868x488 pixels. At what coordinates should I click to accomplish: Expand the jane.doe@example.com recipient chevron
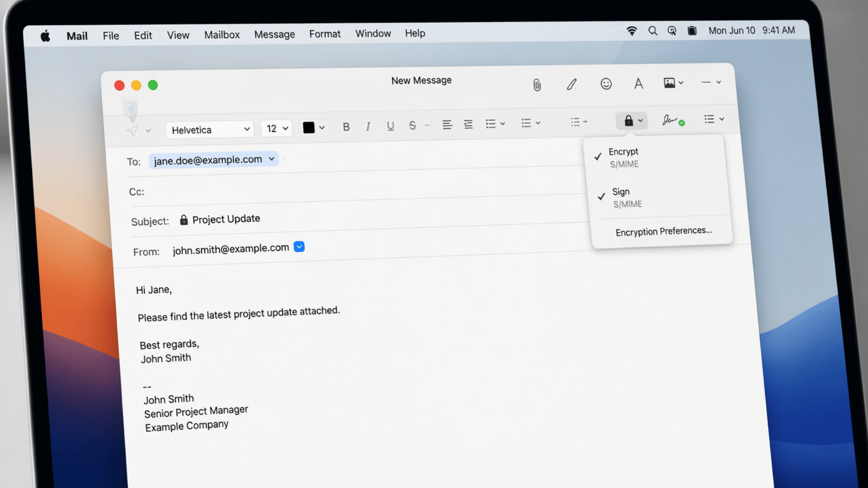[x=271, y=159]
